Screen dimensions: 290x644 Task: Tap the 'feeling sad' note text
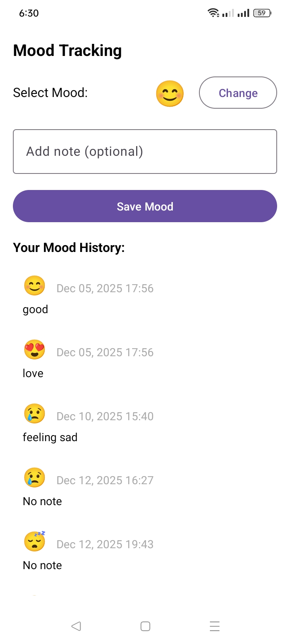pos(50,438)
